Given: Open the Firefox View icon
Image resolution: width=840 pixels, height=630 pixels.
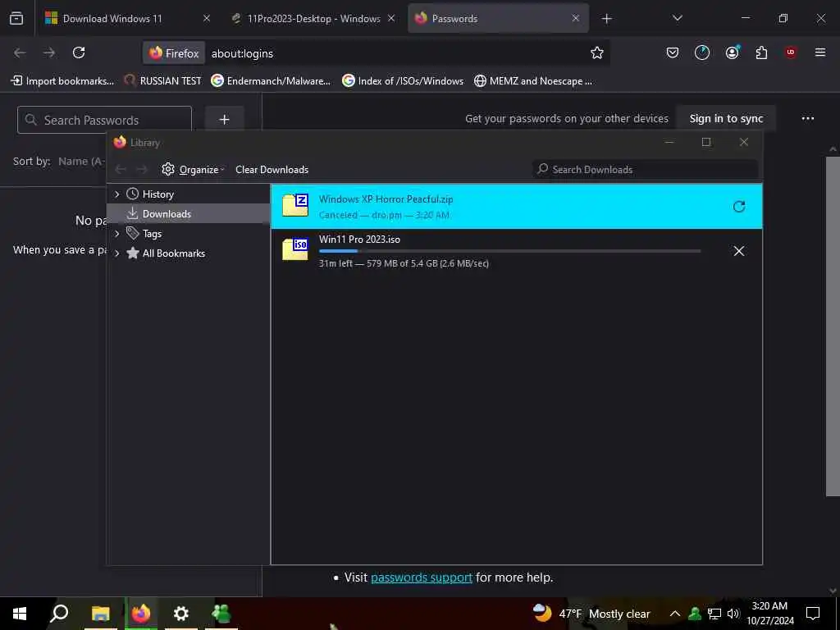Looking at the screenshot, I should tap(16, 18).
